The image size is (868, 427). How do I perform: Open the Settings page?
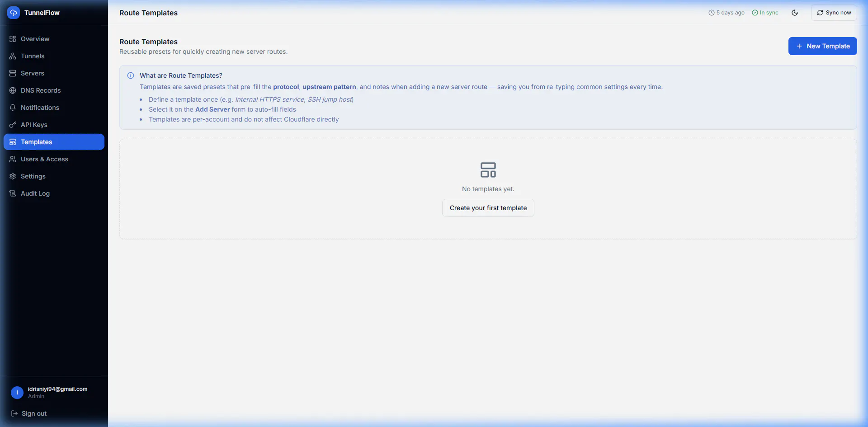(54, 176)
